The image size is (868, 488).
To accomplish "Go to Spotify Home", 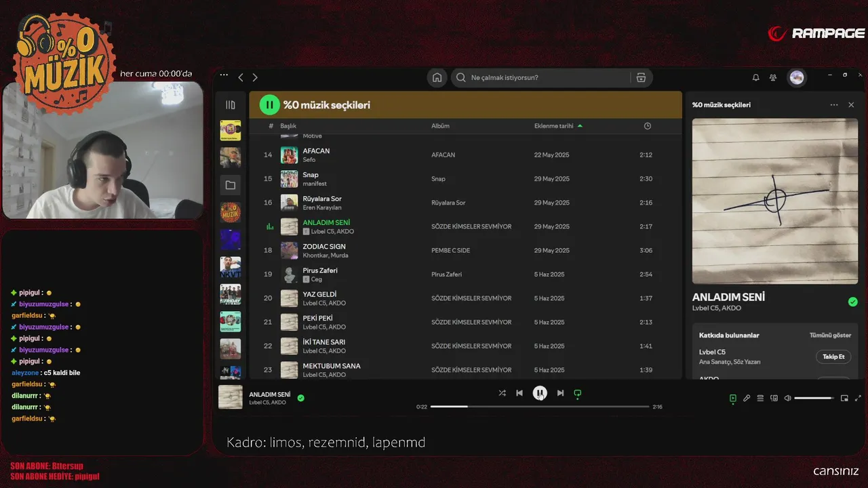I will [x=437, y=77].
